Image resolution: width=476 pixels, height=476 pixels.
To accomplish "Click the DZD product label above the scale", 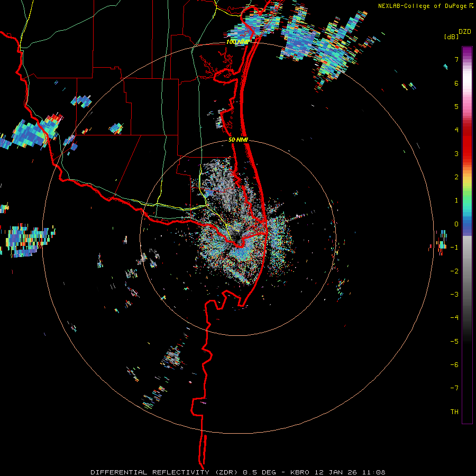I will [465, 32].
